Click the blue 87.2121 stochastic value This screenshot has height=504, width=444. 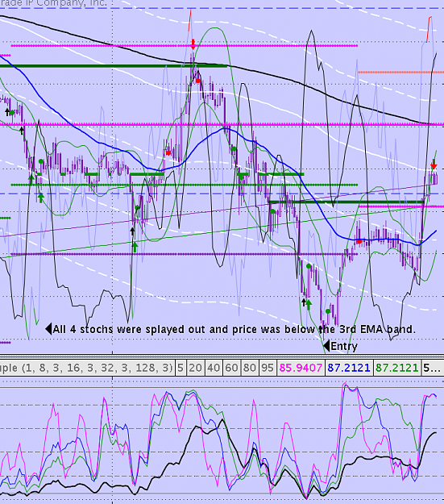tap(349, 368)
